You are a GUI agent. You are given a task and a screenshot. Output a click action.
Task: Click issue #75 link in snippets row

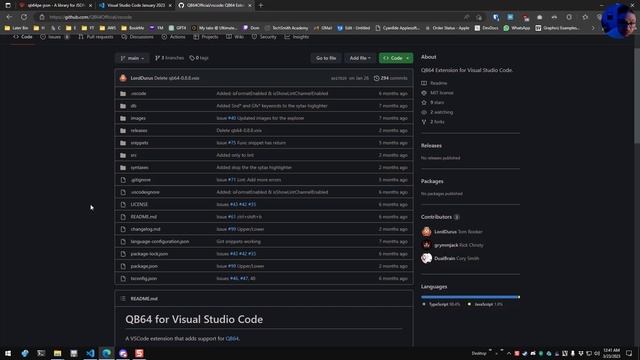tap(232, 143)
